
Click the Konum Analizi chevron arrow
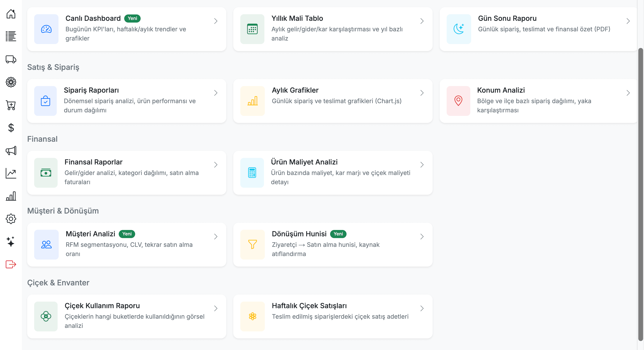[628, 93]
